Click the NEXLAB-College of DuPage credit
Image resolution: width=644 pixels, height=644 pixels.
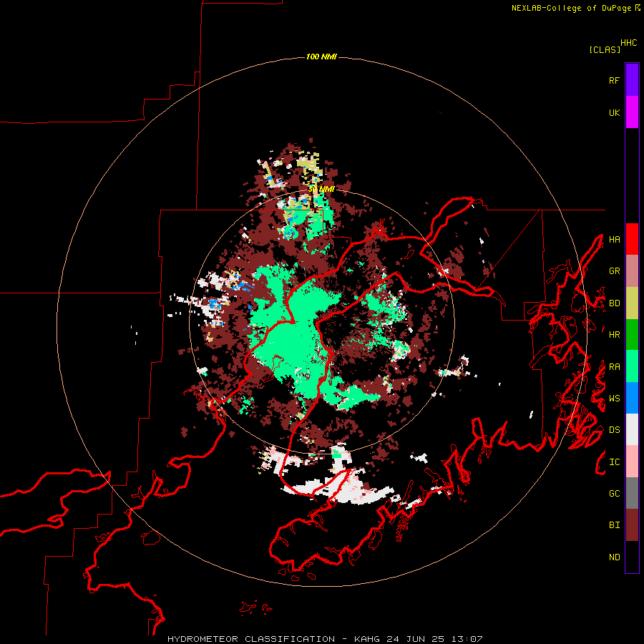point(571,8)
